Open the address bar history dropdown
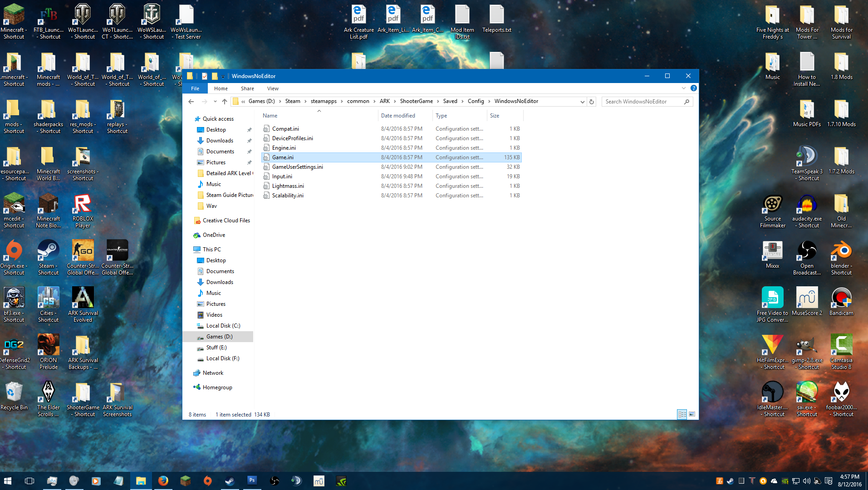 tap(582, 102)
